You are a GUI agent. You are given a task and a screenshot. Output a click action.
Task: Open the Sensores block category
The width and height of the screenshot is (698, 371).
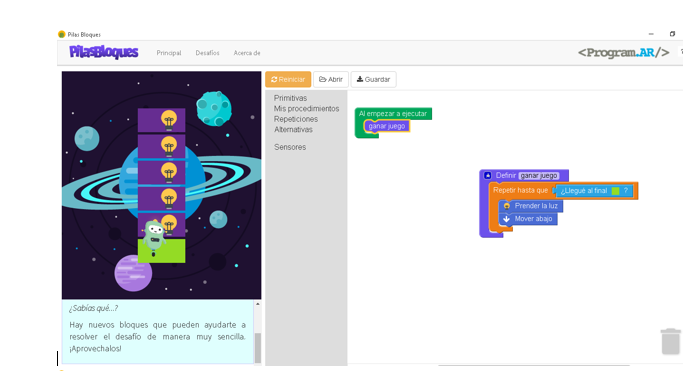pos(290,147)
